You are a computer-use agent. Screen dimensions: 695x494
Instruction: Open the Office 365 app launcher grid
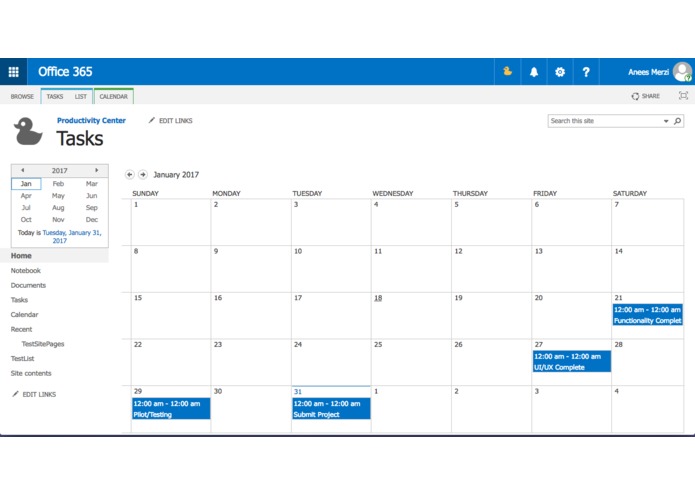point(13,72)
